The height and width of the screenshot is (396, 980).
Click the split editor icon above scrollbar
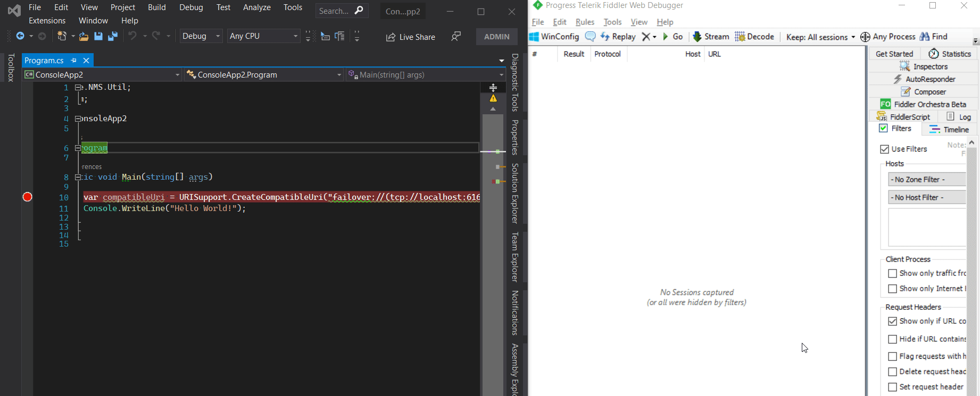(x=493, y=87)
